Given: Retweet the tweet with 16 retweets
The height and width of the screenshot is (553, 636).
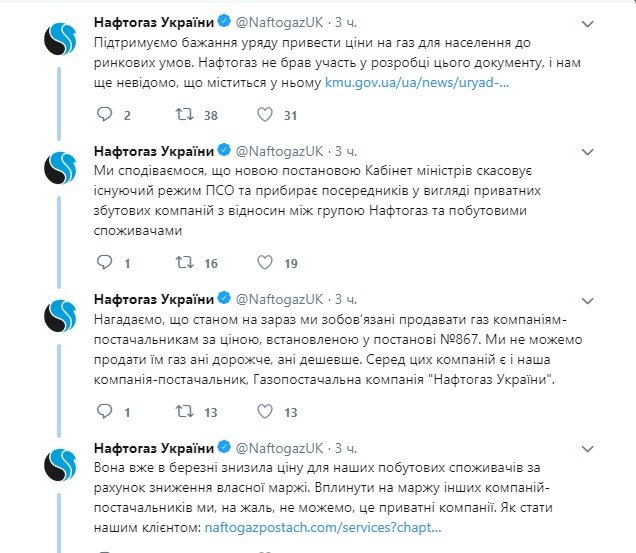Looking at the screenshot, I should (185, 264).
